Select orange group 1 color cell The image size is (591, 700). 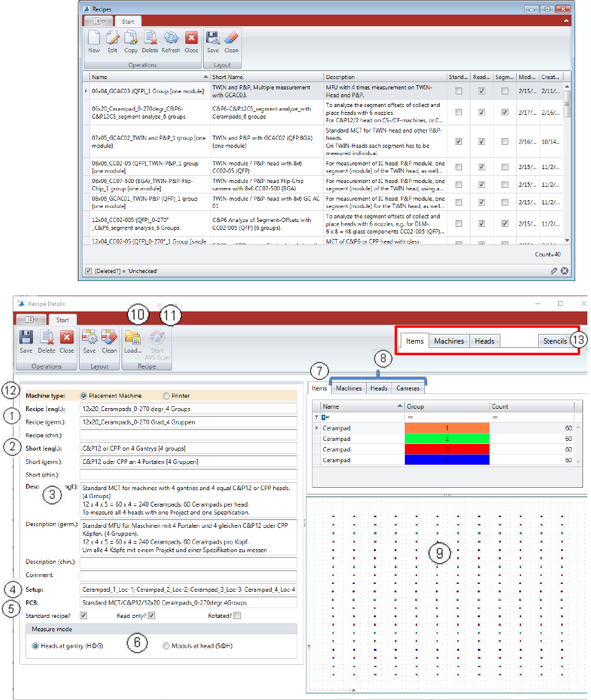point(447,428)
